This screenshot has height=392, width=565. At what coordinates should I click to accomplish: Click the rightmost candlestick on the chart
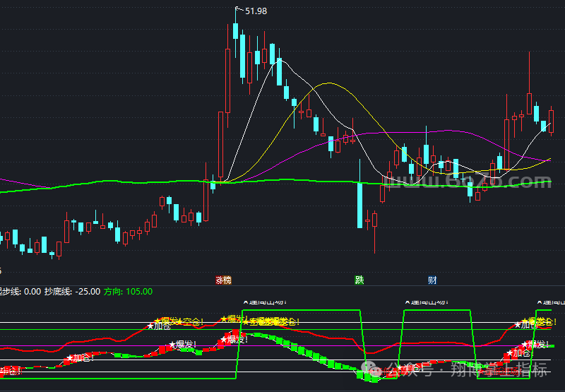point(552,119)
